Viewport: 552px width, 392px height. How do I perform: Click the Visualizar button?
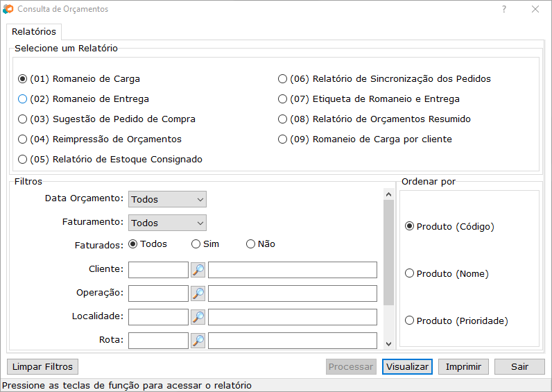coord(407,367)
